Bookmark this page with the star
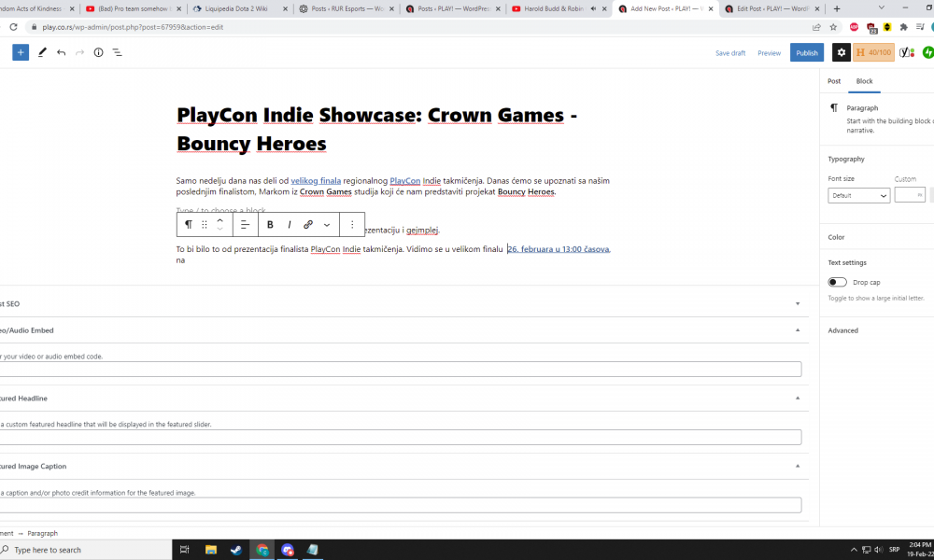 [x=833, y=27]
